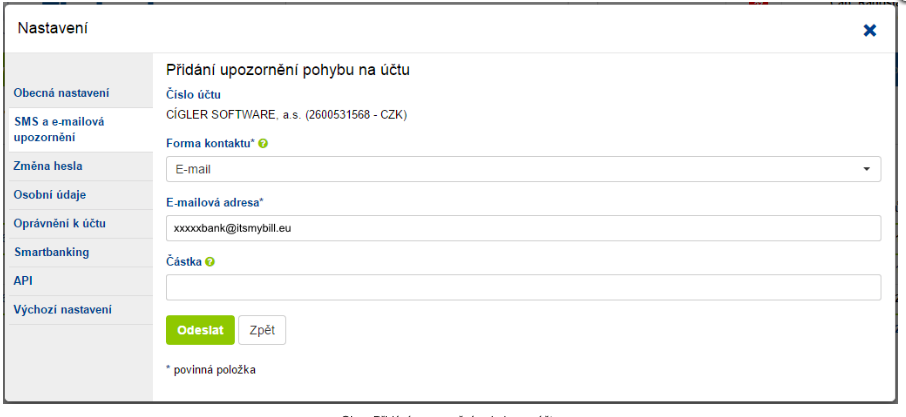
Task: Select SMS a e-mailová upozornění sidebar item
Action: 59,129
